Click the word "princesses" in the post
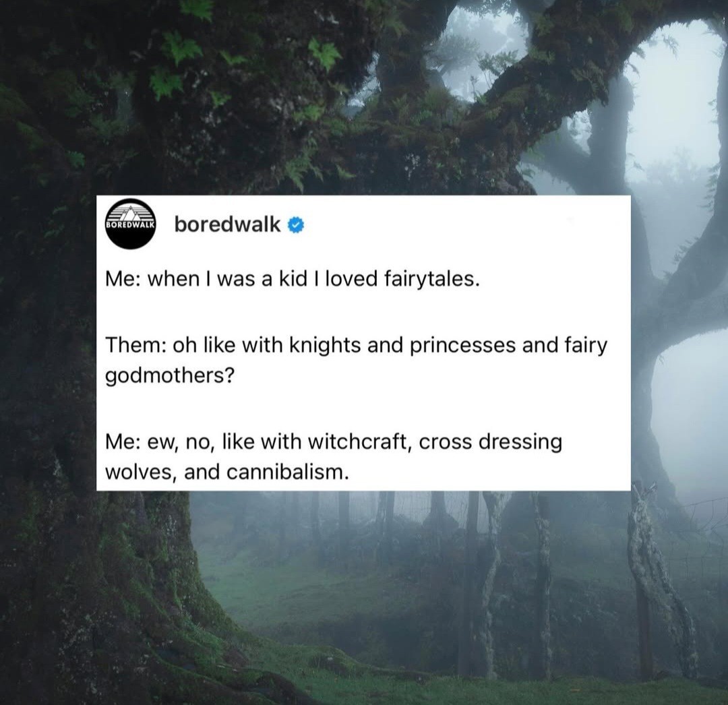This screenshot has width=728, height=705. tap(462, 346)
